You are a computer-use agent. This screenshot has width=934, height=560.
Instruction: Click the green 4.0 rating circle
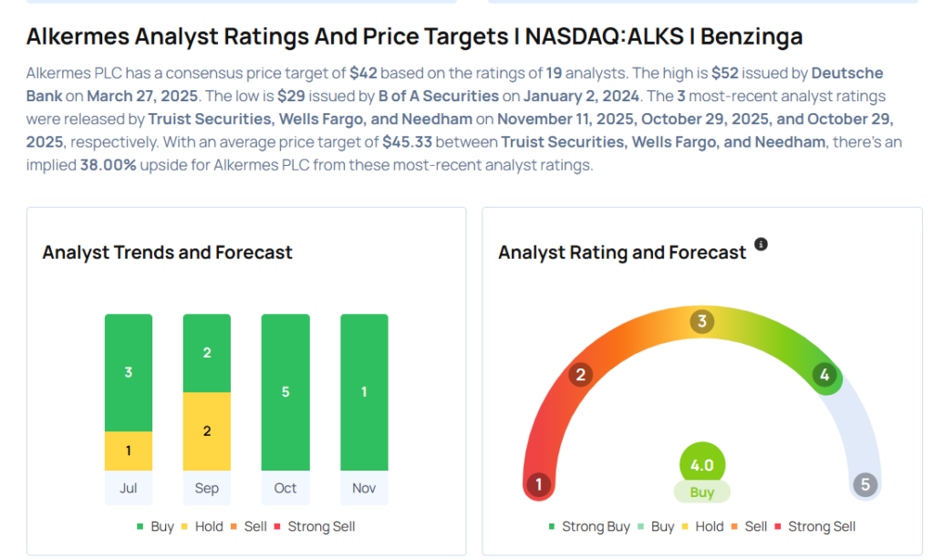click(x=701, y=464)
